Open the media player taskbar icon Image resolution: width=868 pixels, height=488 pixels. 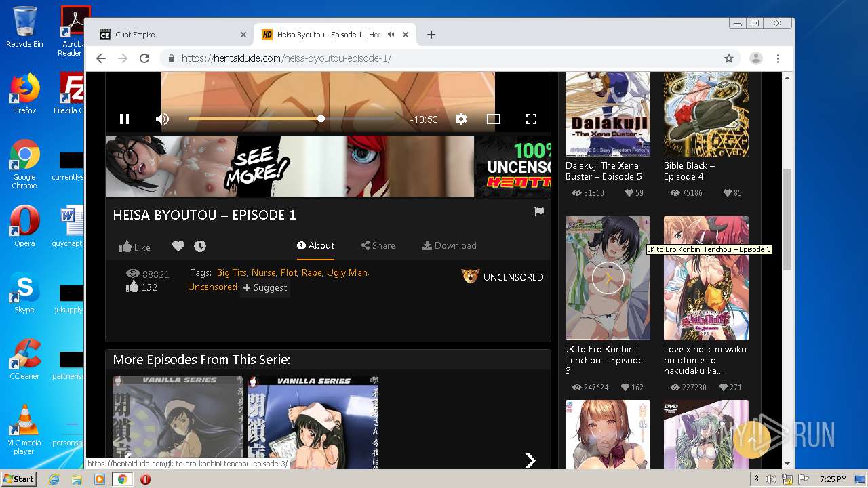[100, 479]
